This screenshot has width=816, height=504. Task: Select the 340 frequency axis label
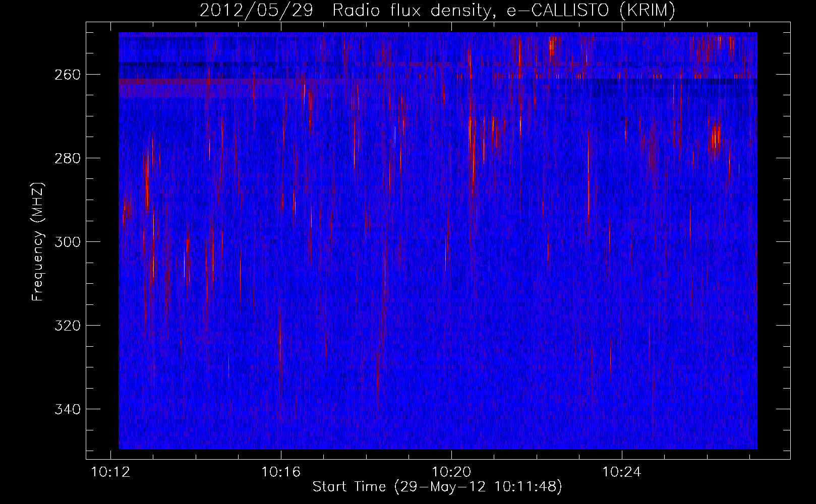67,409
